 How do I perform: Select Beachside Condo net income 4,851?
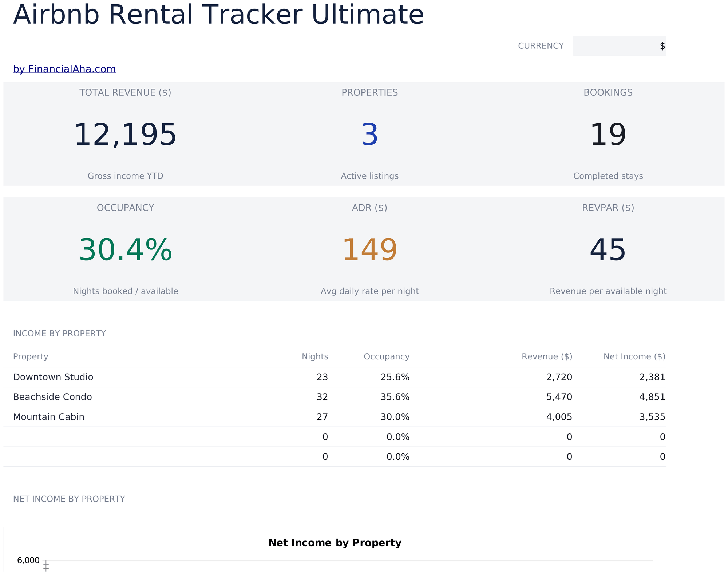click(x=652, y=397)
